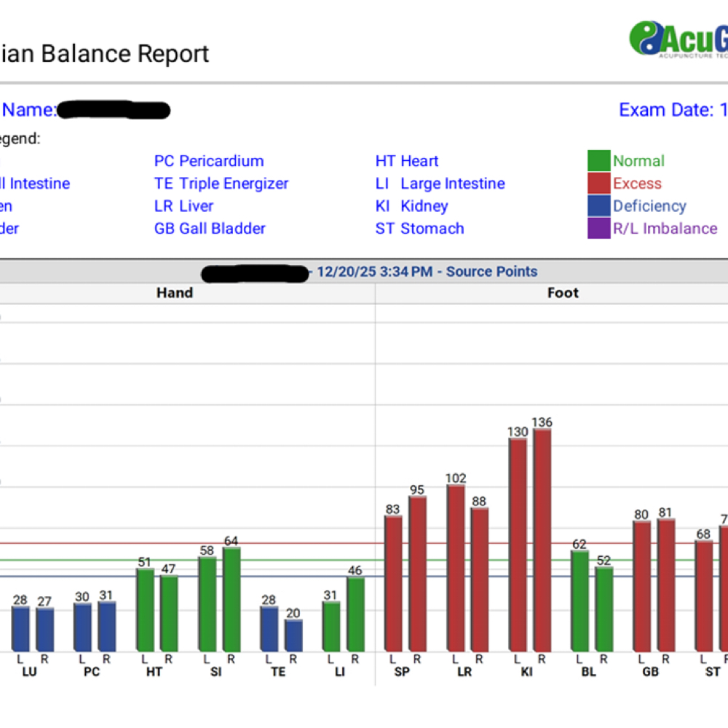
Task: Click the green Normal legend swatch
Action: tap(598, 161)
